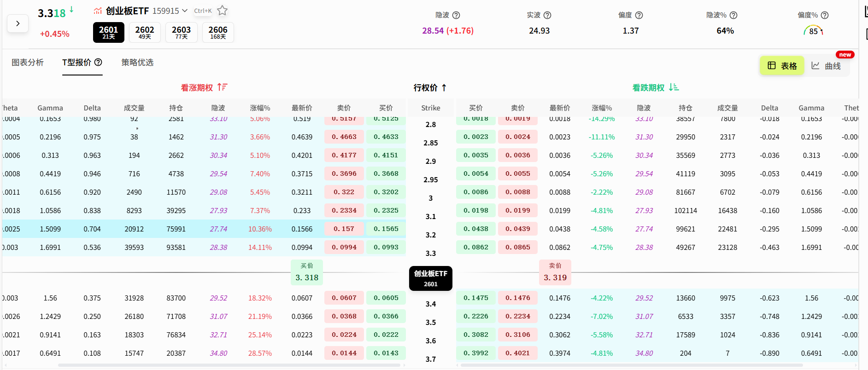The height and width of the screenshot is (370, 868).
Task: Click call-side 涨幅% column header
Action: tap(260, 108)
